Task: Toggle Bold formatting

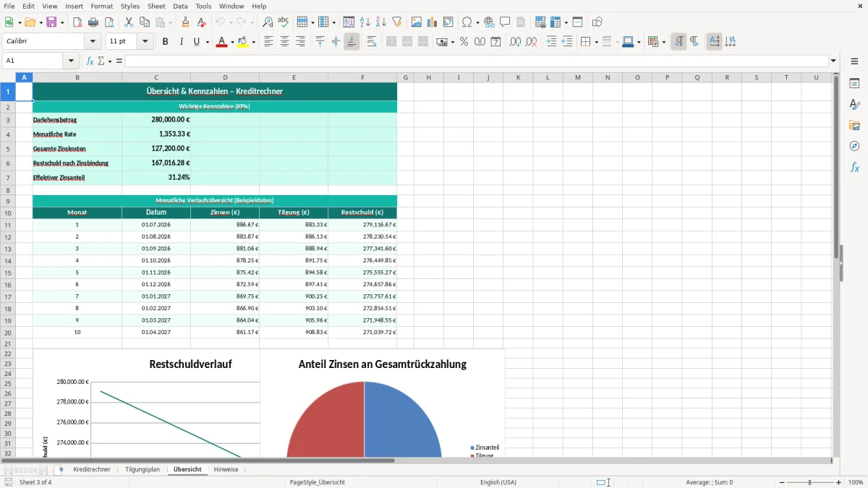Action: 165,42
